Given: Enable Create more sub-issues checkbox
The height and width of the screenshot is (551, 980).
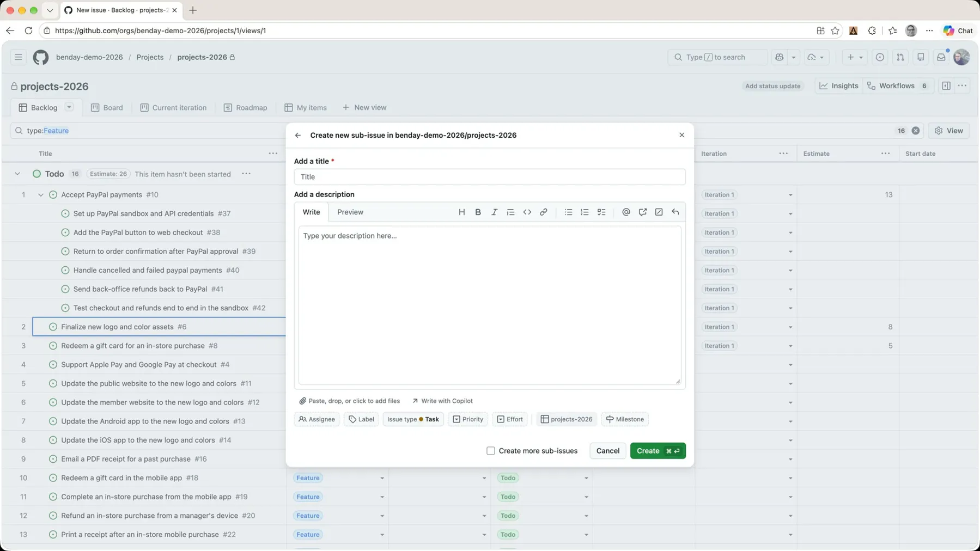Looking at the screenshot, I should (x=491, y=451).
